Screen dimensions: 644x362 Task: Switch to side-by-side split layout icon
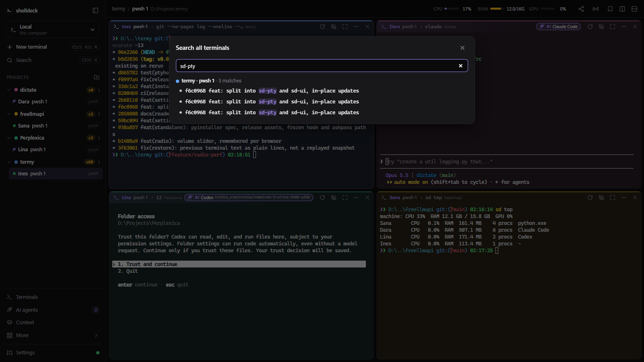point(622,9)
